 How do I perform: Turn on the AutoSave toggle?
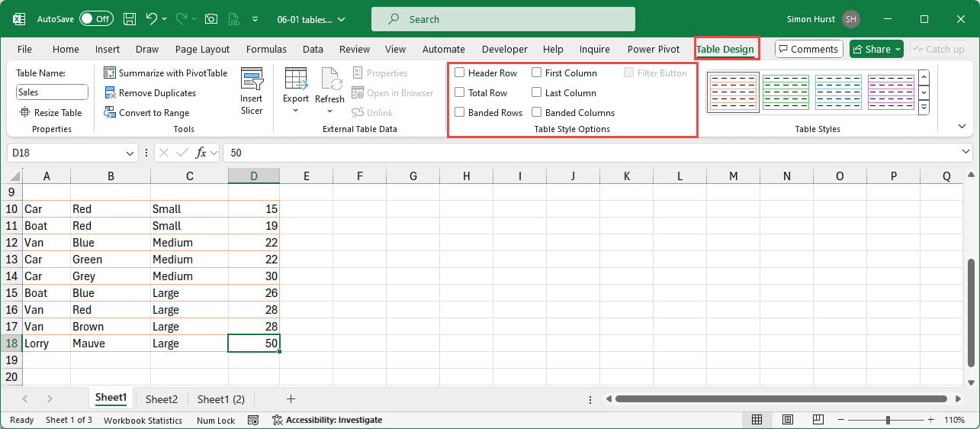tap(96, 19)
